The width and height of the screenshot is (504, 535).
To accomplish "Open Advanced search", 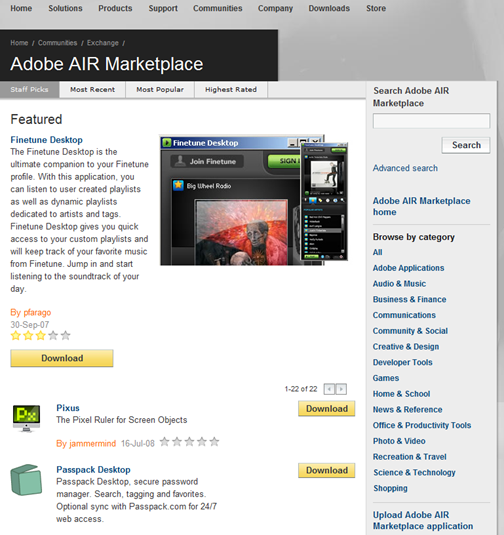I will [x=405, y=168].
